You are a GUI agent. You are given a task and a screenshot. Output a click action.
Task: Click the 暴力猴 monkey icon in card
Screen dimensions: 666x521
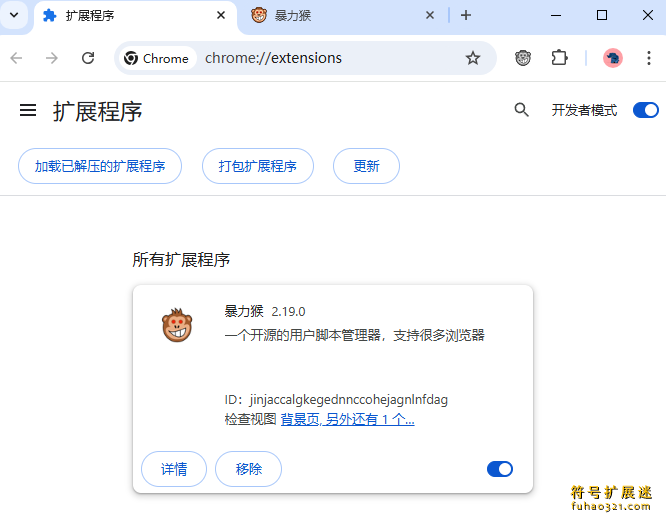tap(177, 325)
